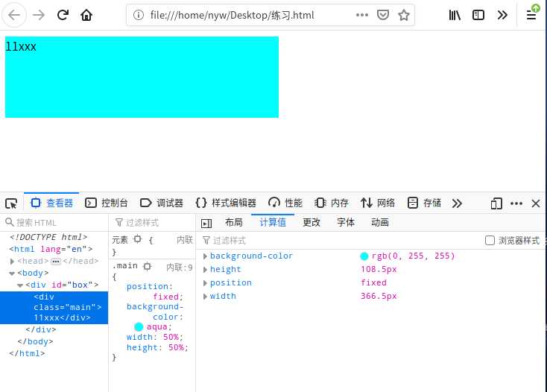The height and width of the screenshot is (392, 547).
Task: Close the developer tools panel
Action: pyautogui.click(x=535, y=203)
